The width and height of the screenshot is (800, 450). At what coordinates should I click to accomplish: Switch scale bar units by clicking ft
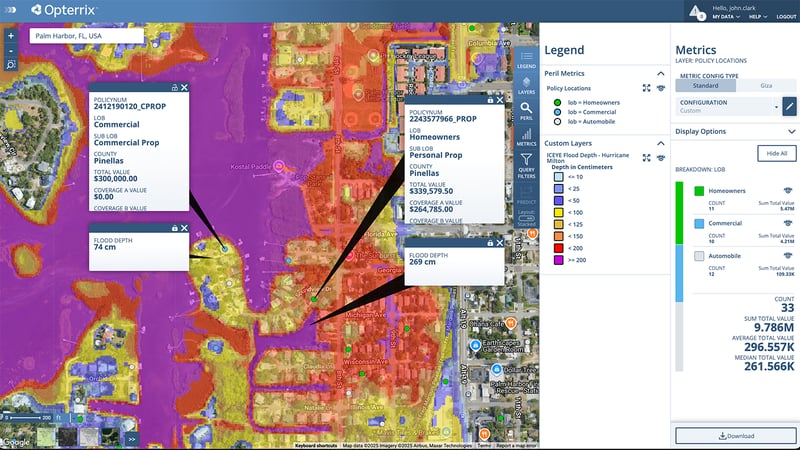point(59,417)
